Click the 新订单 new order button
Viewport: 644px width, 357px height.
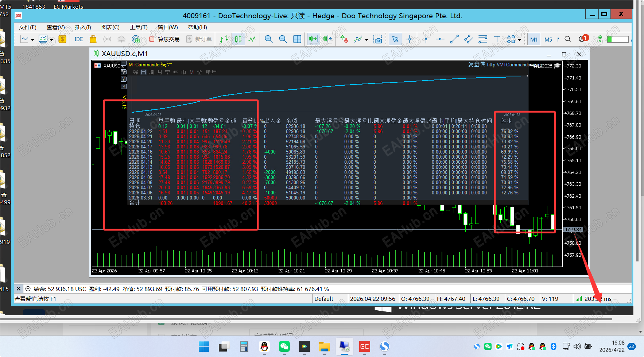(199, 39)
